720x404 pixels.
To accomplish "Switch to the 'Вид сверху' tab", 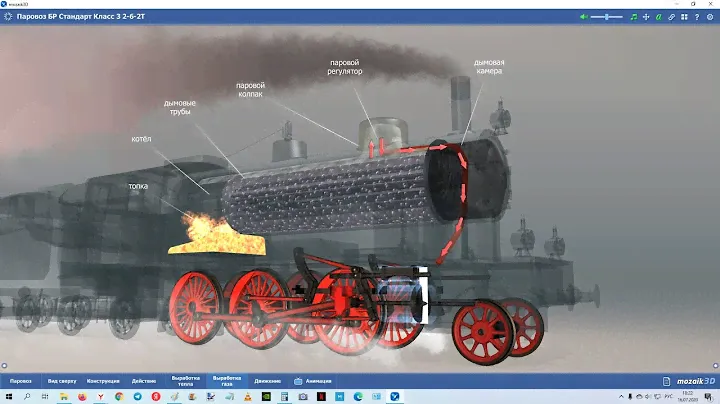I will click(61, 381).
